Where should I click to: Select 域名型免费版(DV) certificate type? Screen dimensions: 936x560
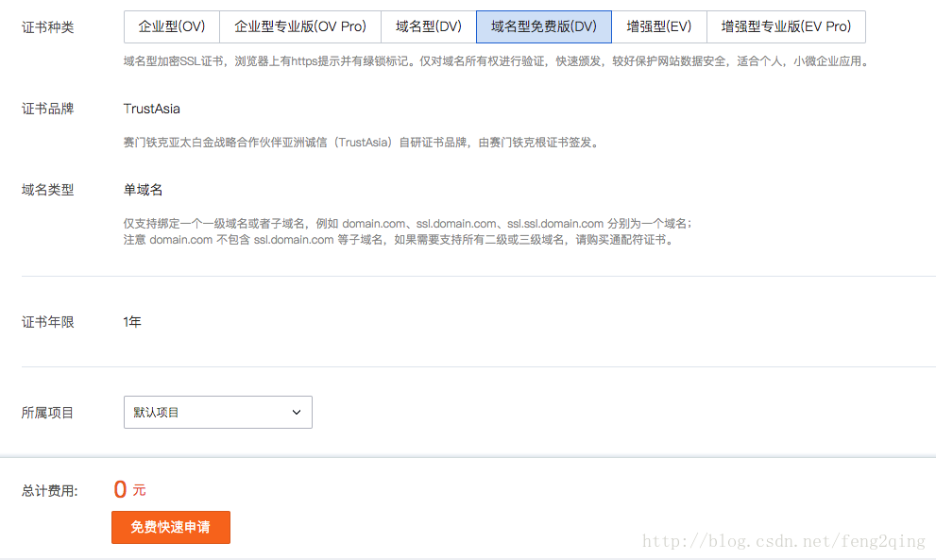[544, 26]
